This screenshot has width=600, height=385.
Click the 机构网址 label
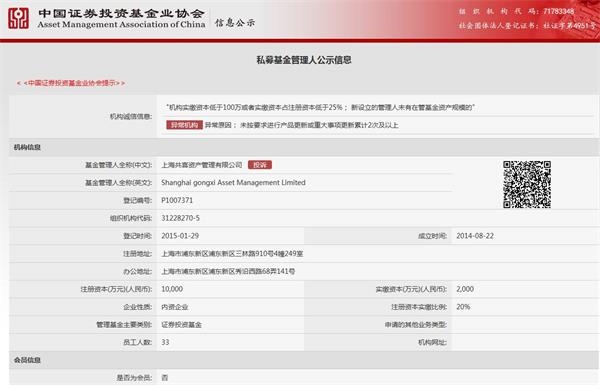[432, 343]
